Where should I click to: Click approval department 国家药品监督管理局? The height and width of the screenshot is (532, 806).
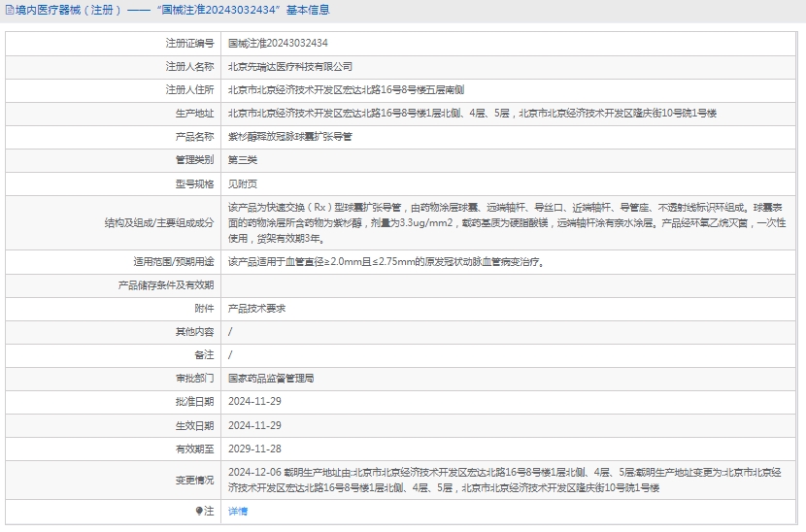[x=271, y=378]
